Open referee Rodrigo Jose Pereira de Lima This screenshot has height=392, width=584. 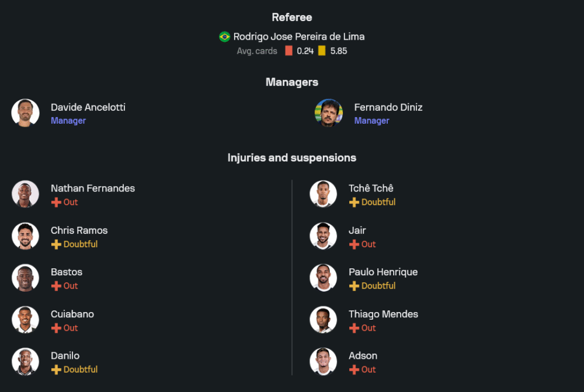[x=298, y=37]
